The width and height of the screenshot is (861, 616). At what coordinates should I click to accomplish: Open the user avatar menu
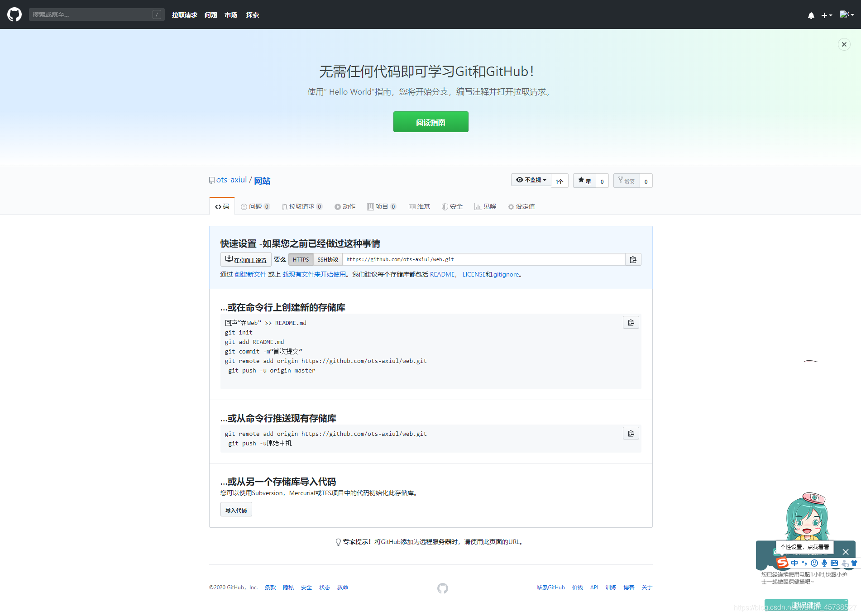pyautogui.click(x=847, y=14)
